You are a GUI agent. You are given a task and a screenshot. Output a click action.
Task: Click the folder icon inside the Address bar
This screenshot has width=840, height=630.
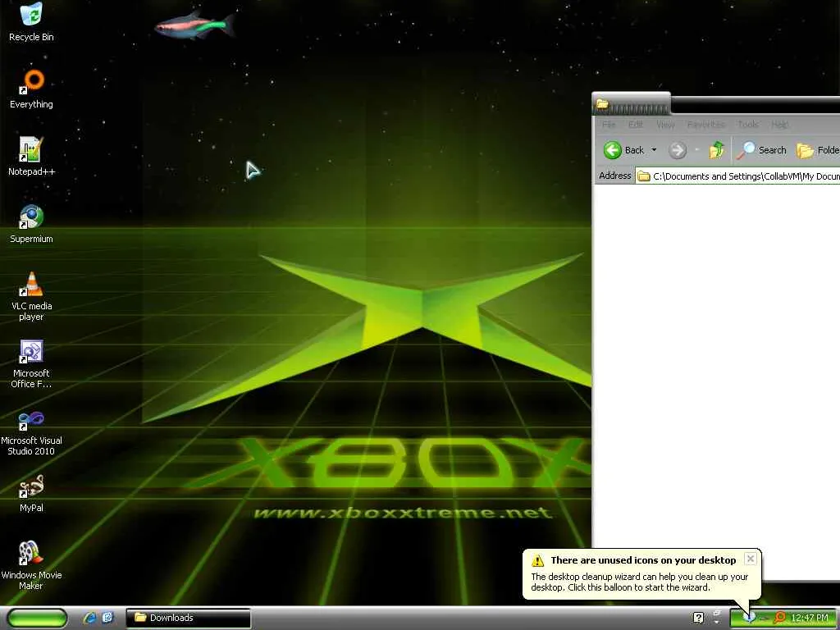pos(643,176)
